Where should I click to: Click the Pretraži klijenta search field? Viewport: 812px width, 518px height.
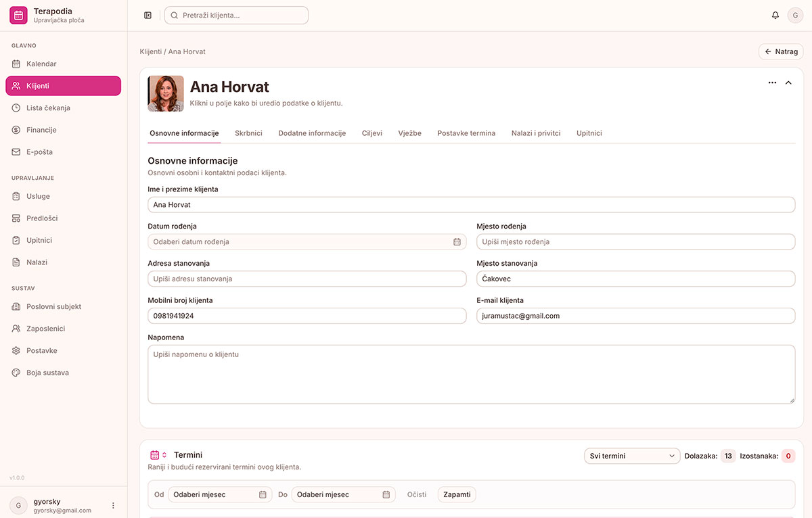(236, 15)
